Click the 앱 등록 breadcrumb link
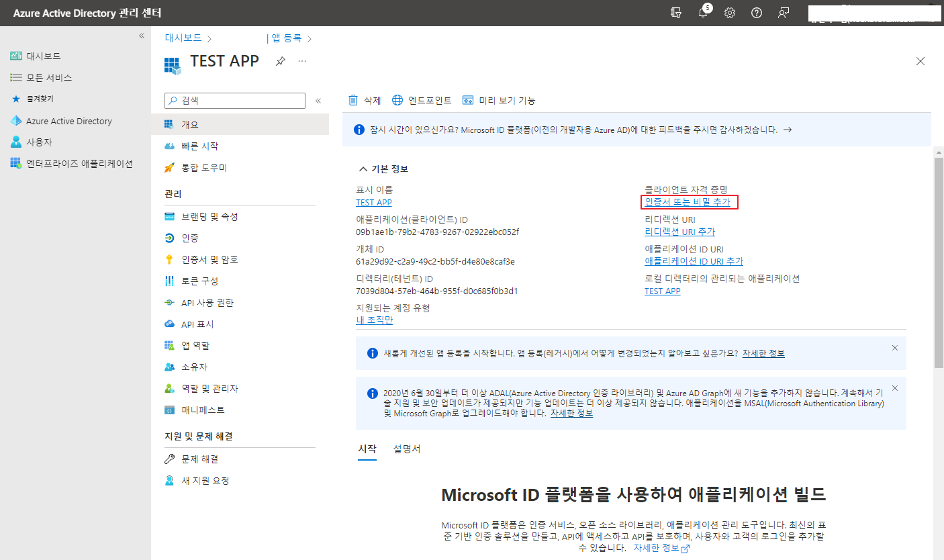 point(286,38)
